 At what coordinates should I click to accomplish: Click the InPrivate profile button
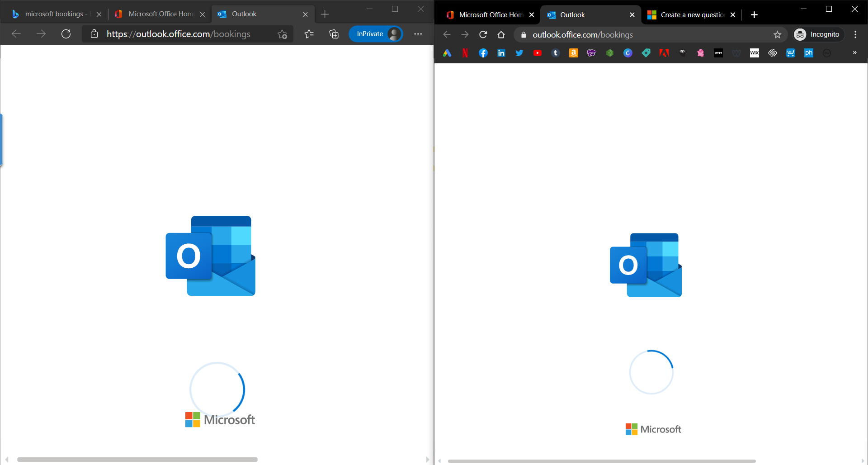pos(376,34)
